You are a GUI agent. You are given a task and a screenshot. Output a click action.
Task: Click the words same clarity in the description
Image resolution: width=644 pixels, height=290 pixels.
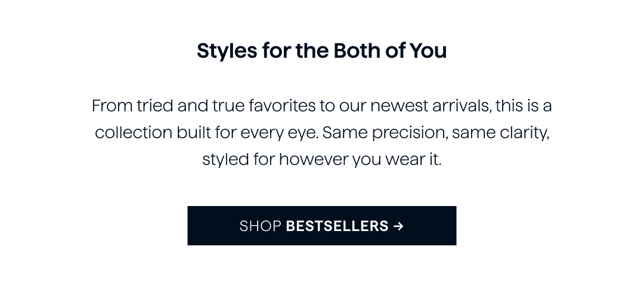click(x=500, y=133)
